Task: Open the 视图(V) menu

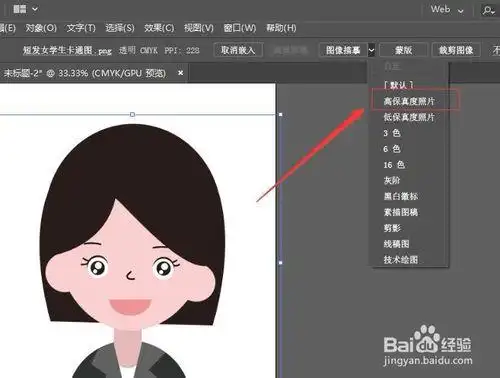Action: [199, 28]
